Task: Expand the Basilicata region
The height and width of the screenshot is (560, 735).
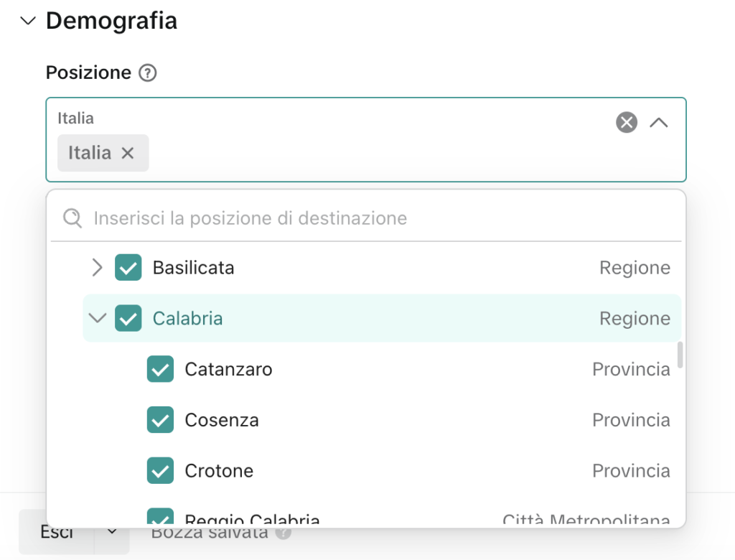Action: coord(98,268)
